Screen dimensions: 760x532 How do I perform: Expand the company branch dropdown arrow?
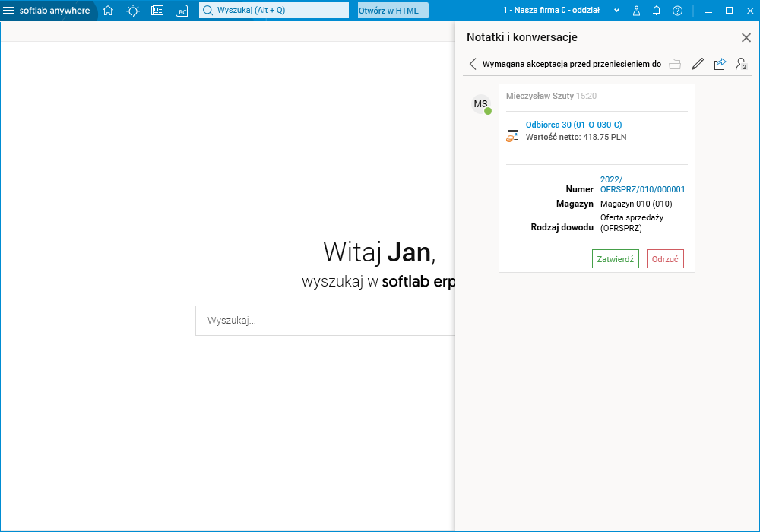(616, 10)
